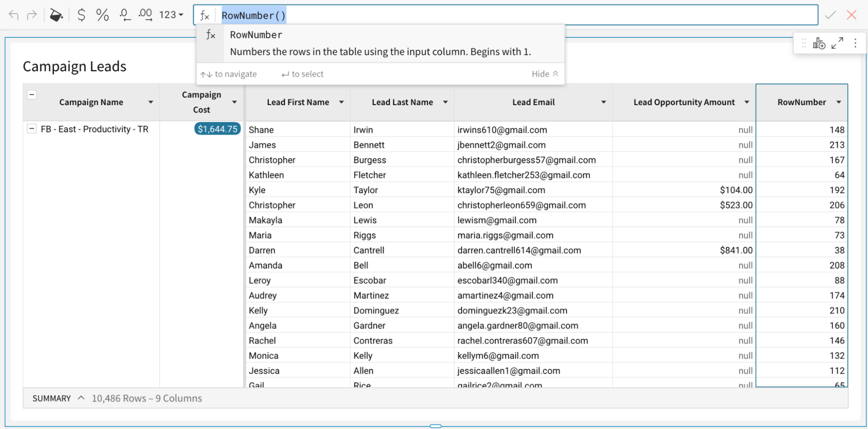
Task: Open Lead First Name column dropdown
Action: point(341,102)
